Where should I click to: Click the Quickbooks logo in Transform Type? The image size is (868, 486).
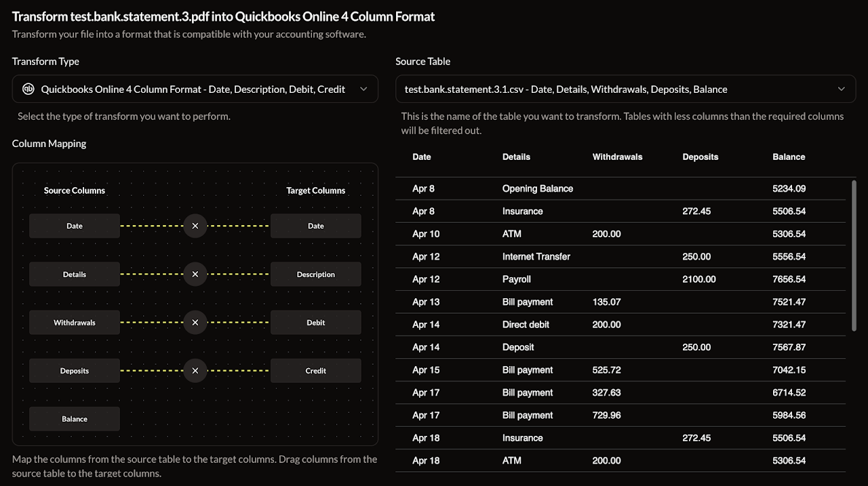coord(28,89)
